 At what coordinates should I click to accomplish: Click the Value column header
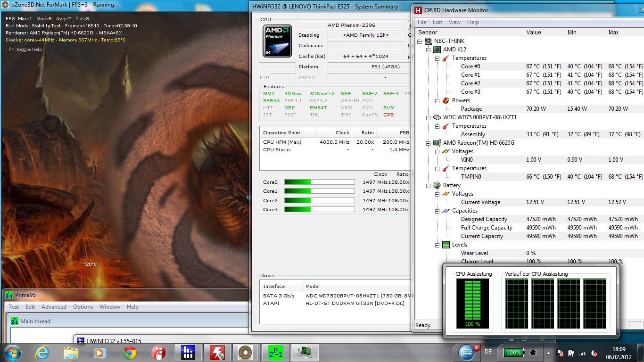[x=544, y=32]
